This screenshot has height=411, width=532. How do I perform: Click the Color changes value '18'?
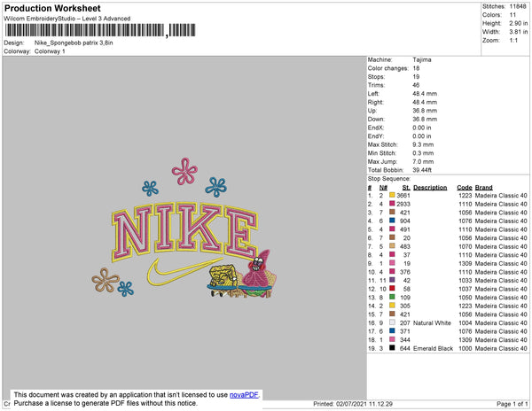[x=417, y=68]
